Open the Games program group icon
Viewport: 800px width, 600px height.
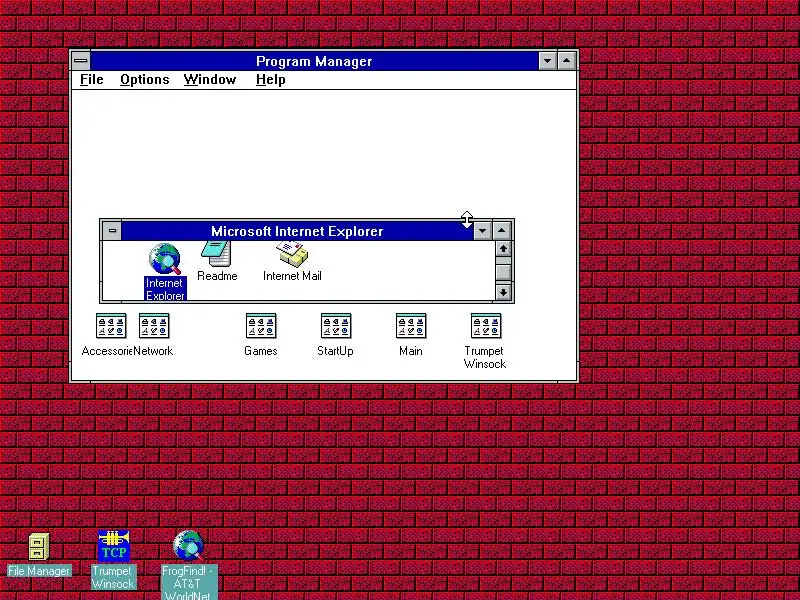click(x=261, y=326)
